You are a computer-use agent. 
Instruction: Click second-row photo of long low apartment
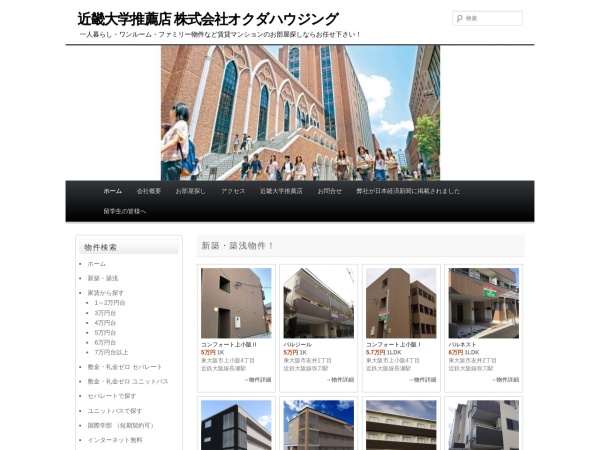point(401,425)
